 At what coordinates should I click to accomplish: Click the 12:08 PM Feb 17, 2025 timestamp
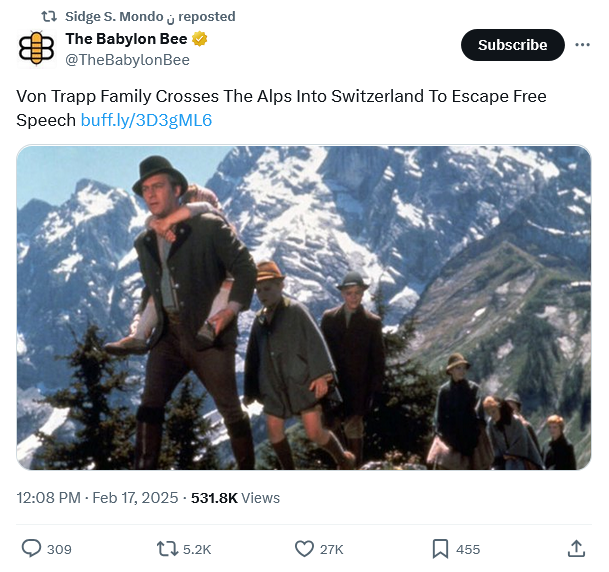[98, 497]
